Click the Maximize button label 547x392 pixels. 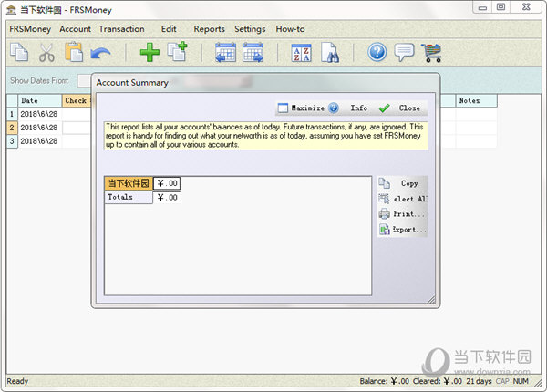coord(308,108)
